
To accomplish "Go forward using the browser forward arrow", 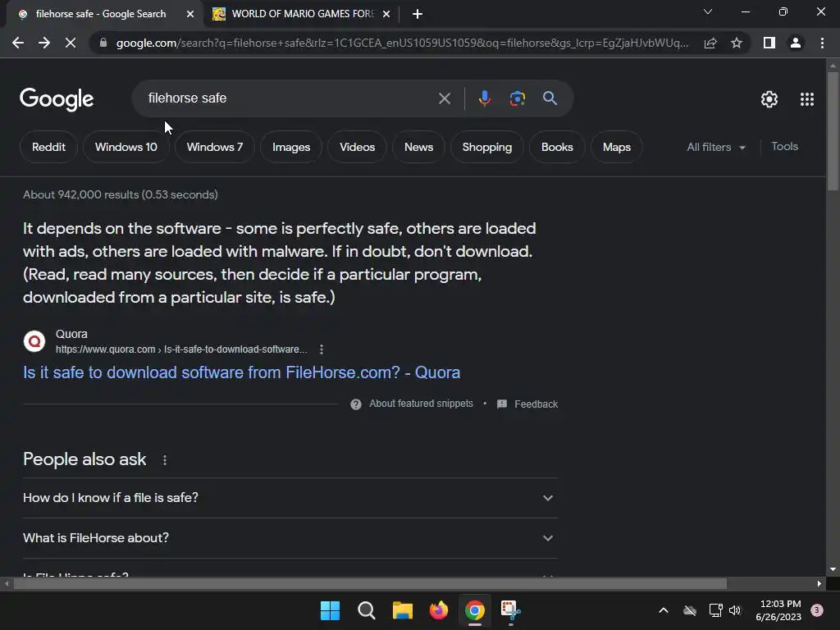I will (44, 43).
